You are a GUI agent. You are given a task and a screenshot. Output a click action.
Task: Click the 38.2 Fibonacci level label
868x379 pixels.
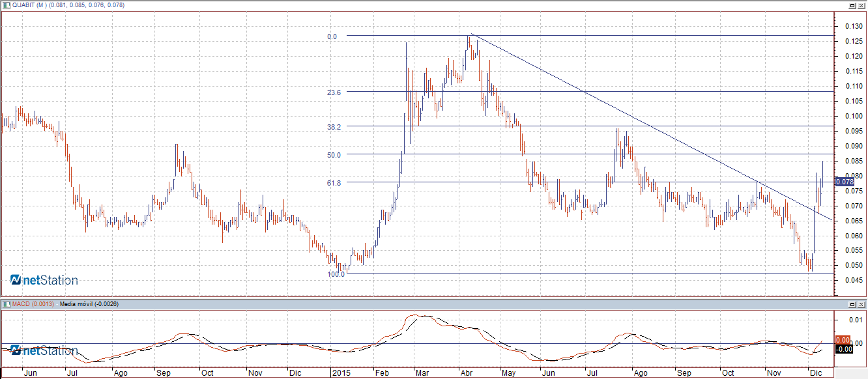point(334,127)
